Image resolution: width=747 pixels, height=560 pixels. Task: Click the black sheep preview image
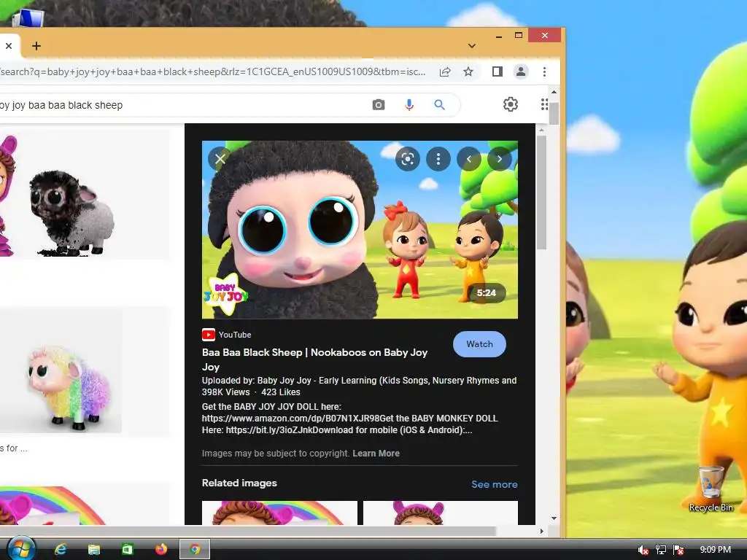(x=360, y=230)
